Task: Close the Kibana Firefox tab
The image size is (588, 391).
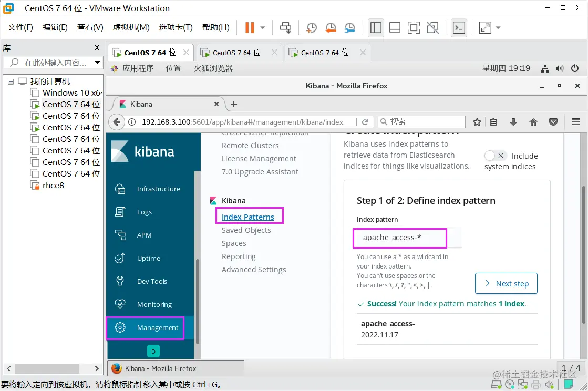Action: point(216,104)
